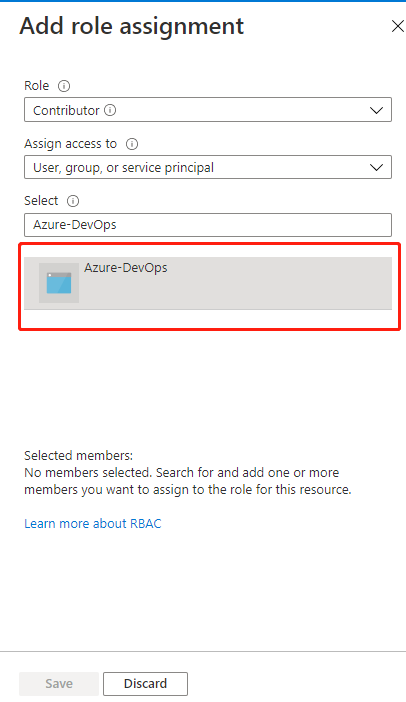Click the Azure-DevOps application icon
Screen dimensions: 406x702
(x=59, y=283)
